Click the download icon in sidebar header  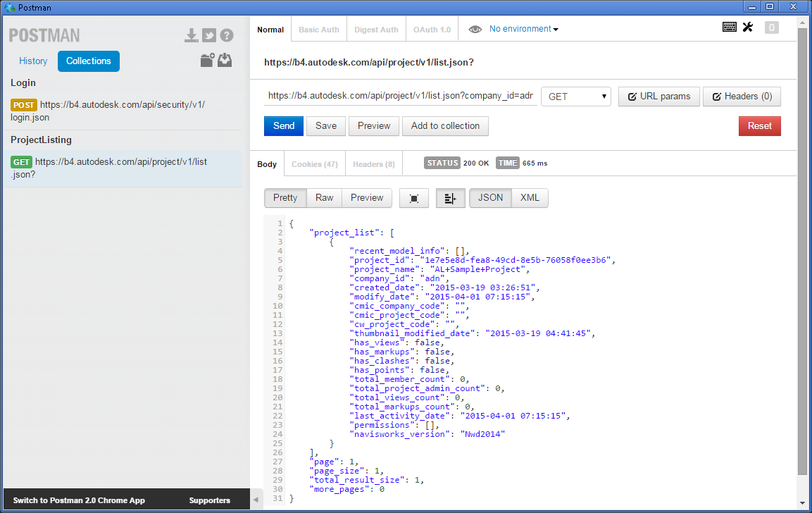[x=191, y=35]
